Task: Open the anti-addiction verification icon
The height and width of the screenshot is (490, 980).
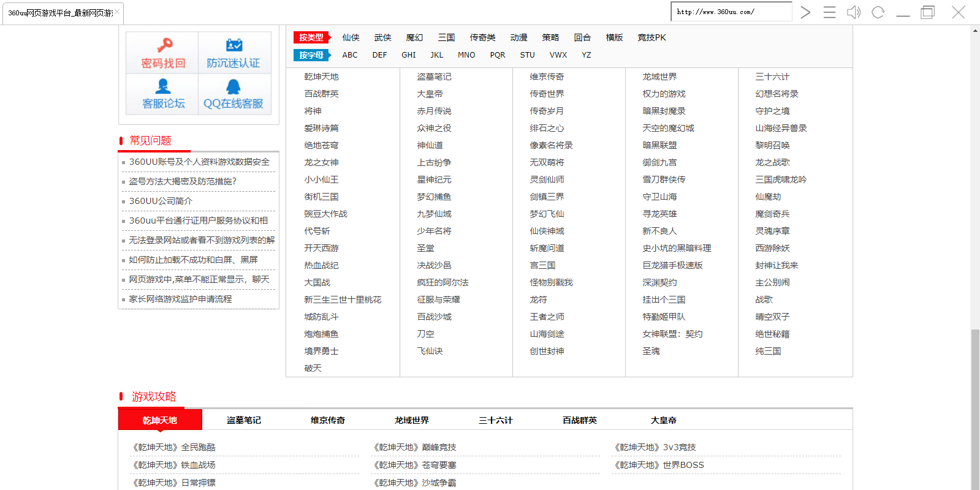Action: click(234, 46)
